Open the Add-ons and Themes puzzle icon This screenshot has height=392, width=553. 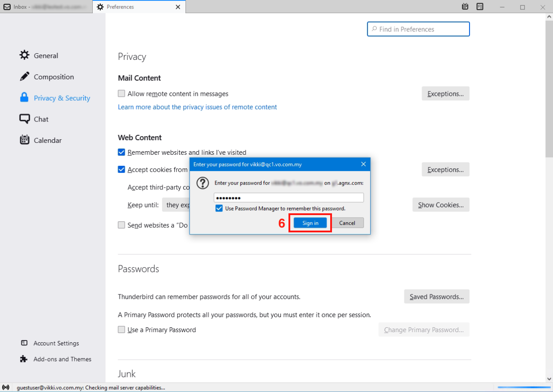pos(24,359)
